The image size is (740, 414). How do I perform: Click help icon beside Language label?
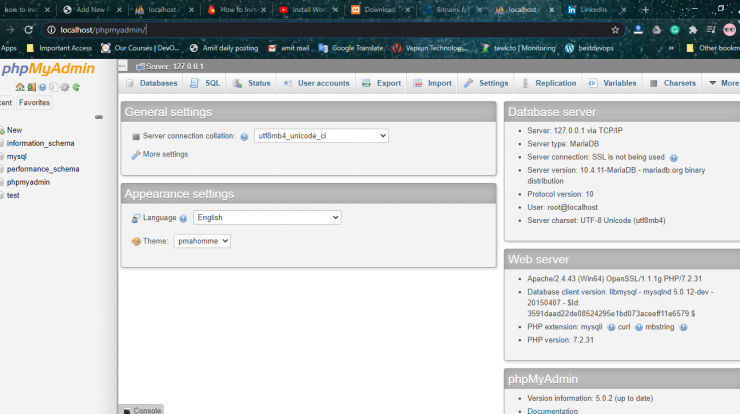click(183, 219)
